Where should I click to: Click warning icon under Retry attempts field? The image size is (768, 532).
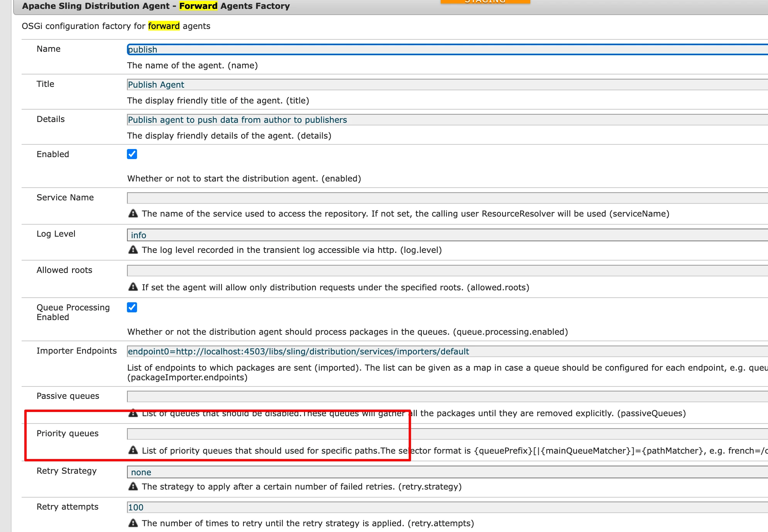click(x=133, y=523)
